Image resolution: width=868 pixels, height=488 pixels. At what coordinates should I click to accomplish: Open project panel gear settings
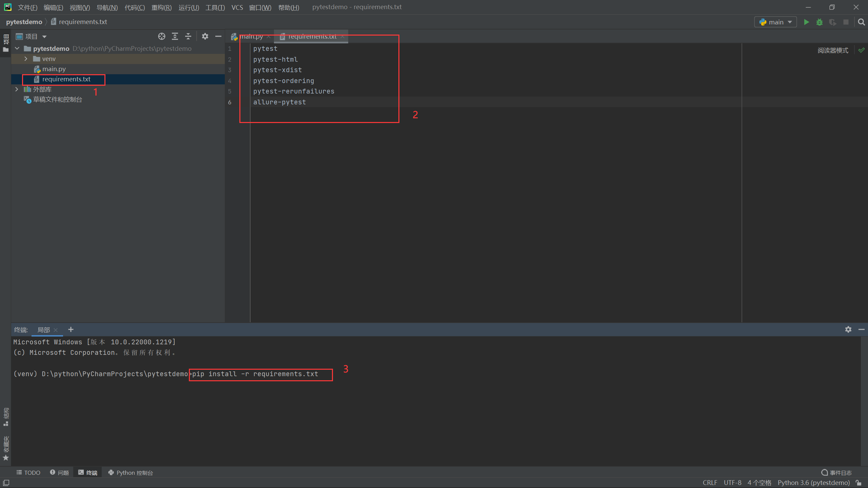[205, 36]
